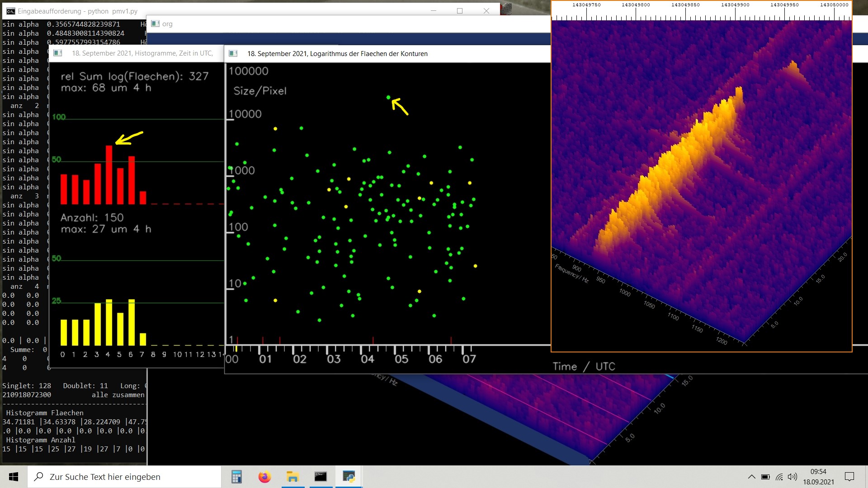Click the 143049750 ruler label
Screen dimensions: 868x488
click(586, 5)
